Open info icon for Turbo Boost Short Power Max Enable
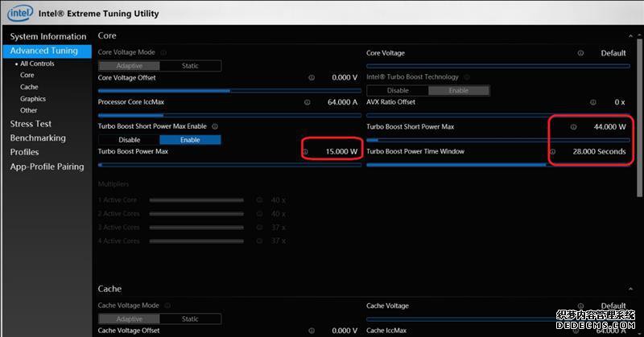 (x=215, y=126)
